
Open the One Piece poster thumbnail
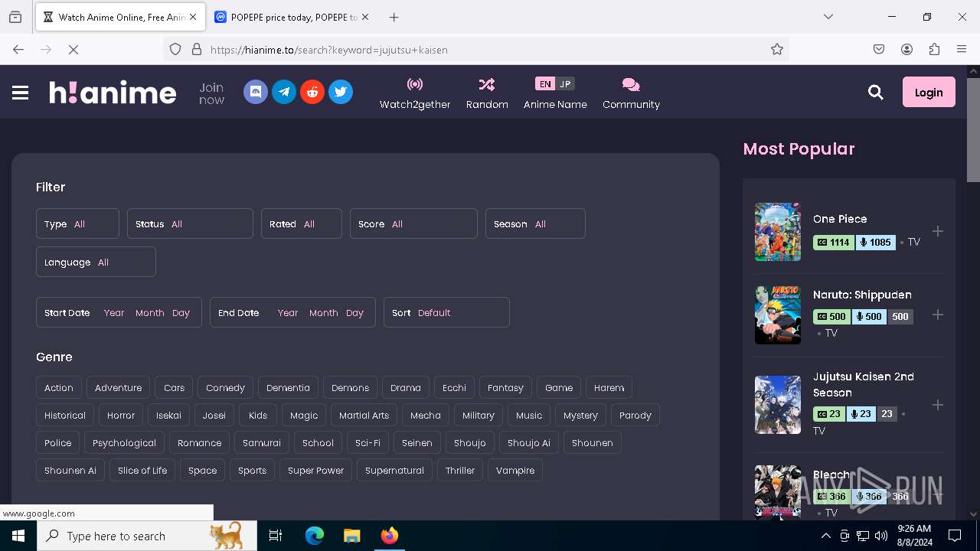(778, 232)
